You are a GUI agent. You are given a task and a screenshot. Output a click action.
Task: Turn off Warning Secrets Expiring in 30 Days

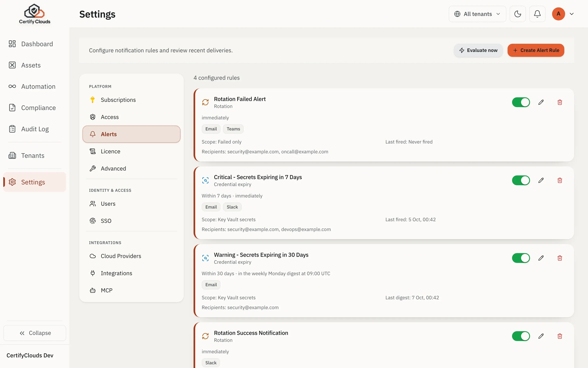pos(521,258)
